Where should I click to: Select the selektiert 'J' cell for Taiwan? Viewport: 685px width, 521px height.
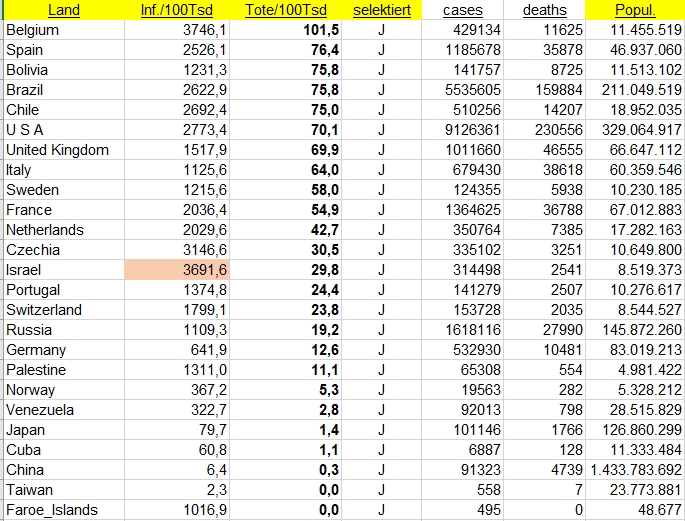(x=382, y=490)
